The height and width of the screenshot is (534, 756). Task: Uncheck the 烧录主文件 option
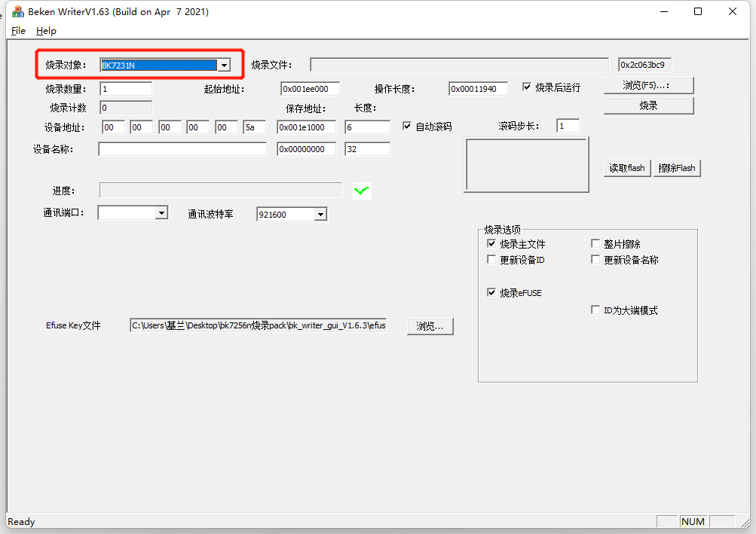(x=491, y=243)
